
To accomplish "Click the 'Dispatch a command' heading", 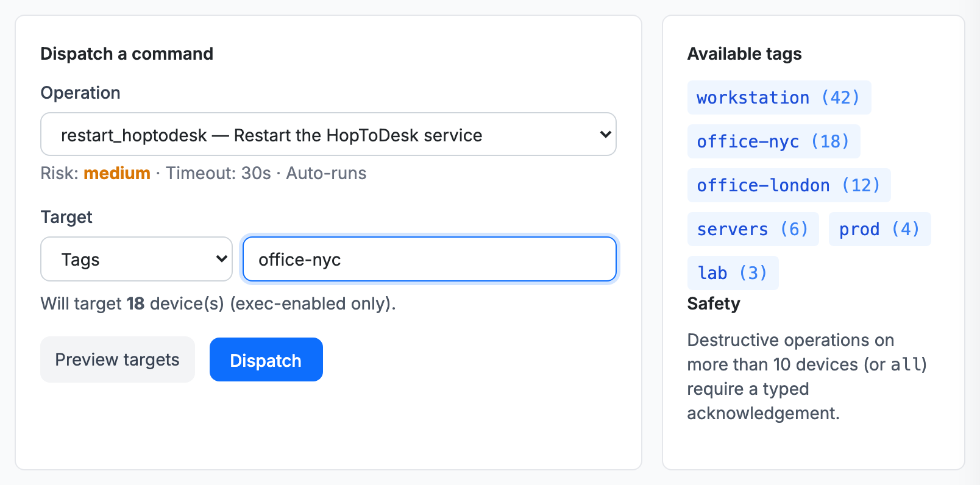I will tap(127, 54).
